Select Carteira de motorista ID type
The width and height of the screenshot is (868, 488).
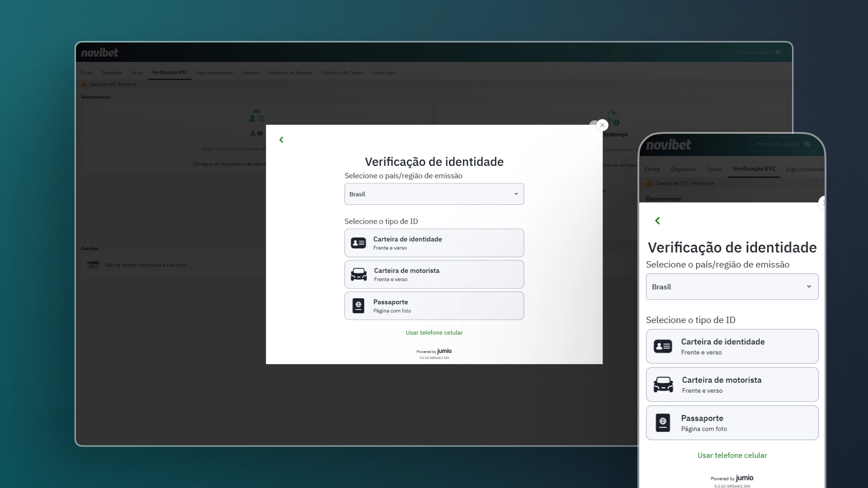tap(434, 274)
